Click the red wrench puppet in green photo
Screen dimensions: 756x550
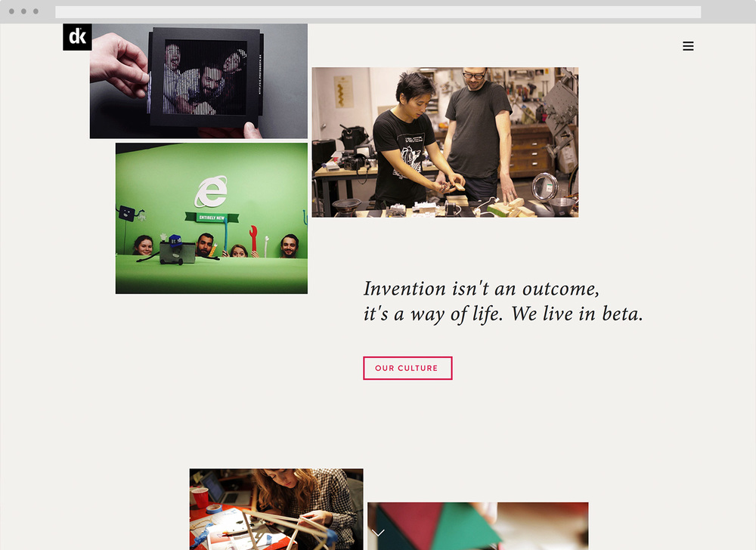pos(253,238)
